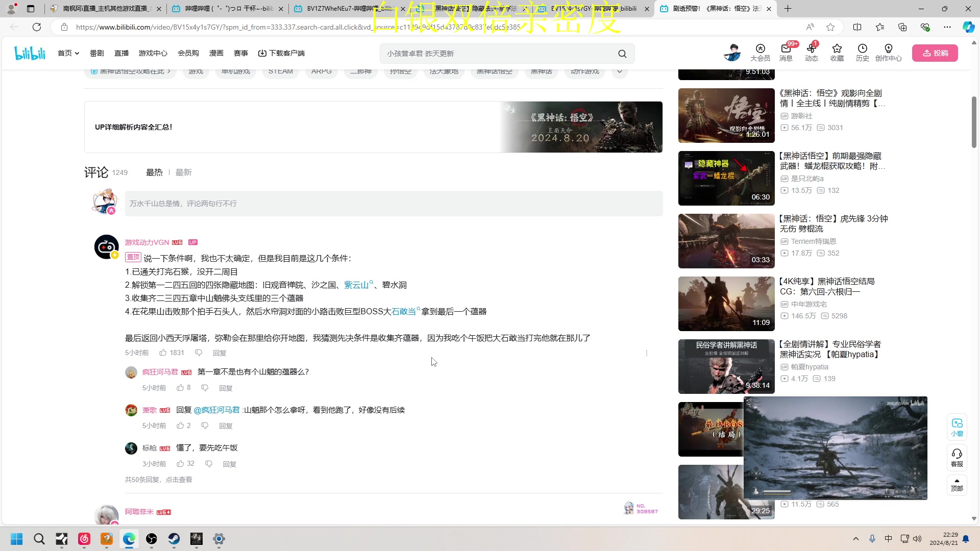Open the bilibili logo home link
Screen dimensions: 980x551
point(30,53)
